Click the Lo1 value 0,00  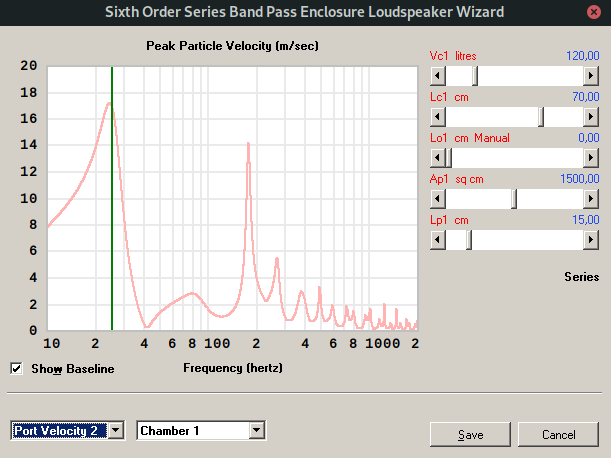coord(589,138)
